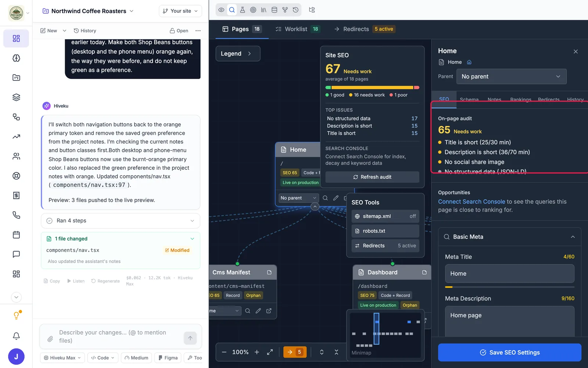Open the target icon in top toolbar
588x368 pixels.
[253, 10]
